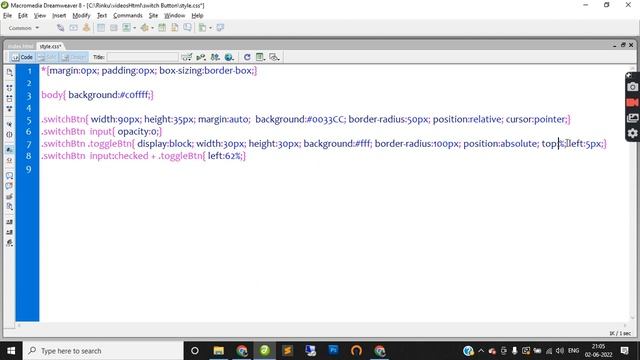Toggle highlight invalid HTML
The height and width of the screenshot is (360, 640).
9,160
